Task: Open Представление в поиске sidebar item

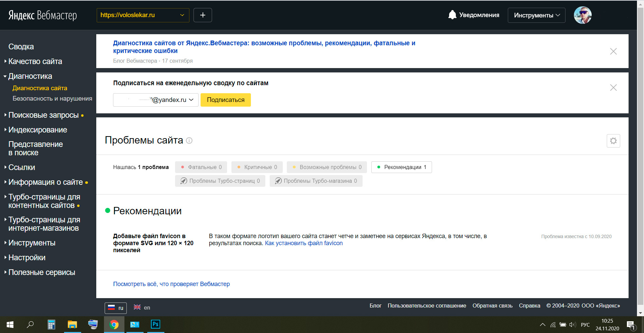Action: click(36, 149)
